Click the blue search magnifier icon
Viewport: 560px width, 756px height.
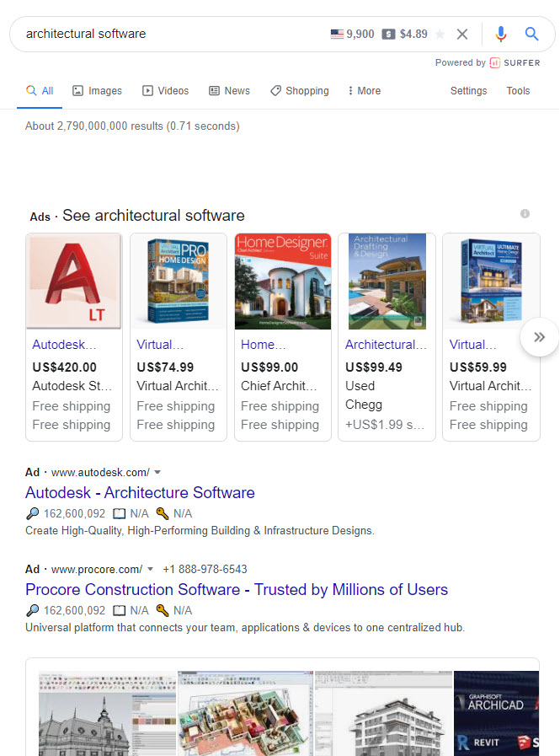click(531, 34)
